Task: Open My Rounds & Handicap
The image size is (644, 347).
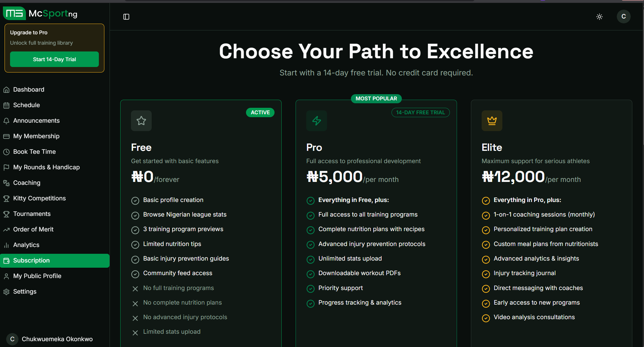Action: [46, 167]
